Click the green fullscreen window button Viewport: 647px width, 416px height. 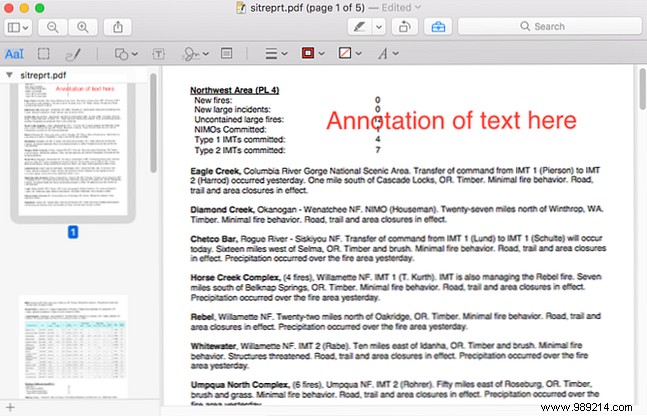point(40,8)
